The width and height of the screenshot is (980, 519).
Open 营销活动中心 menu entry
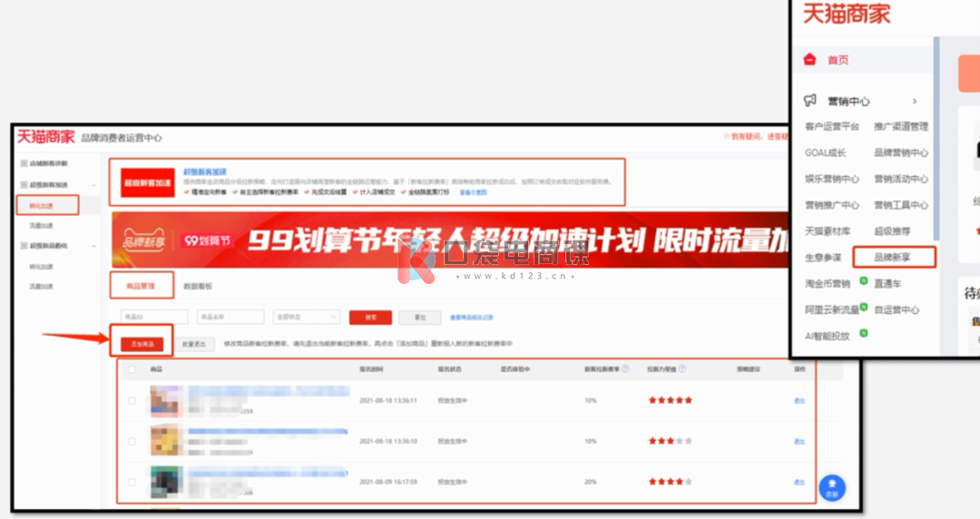coord(901,179)
